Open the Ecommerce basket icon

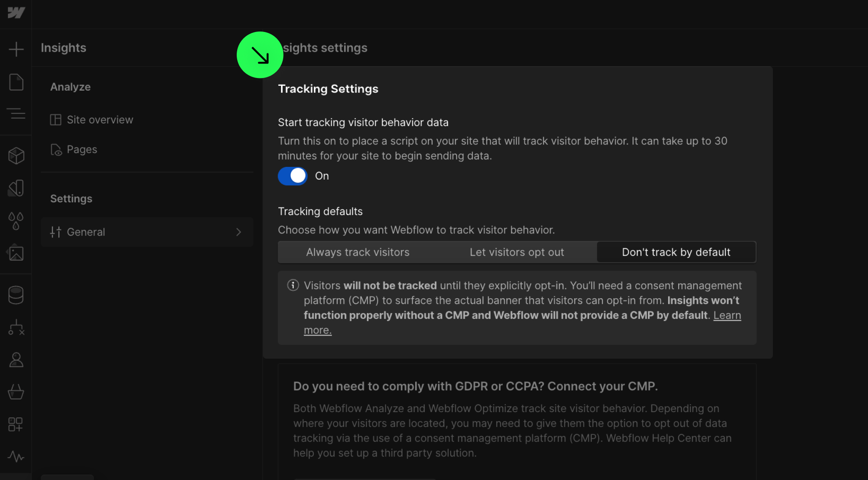coord(16,392)
